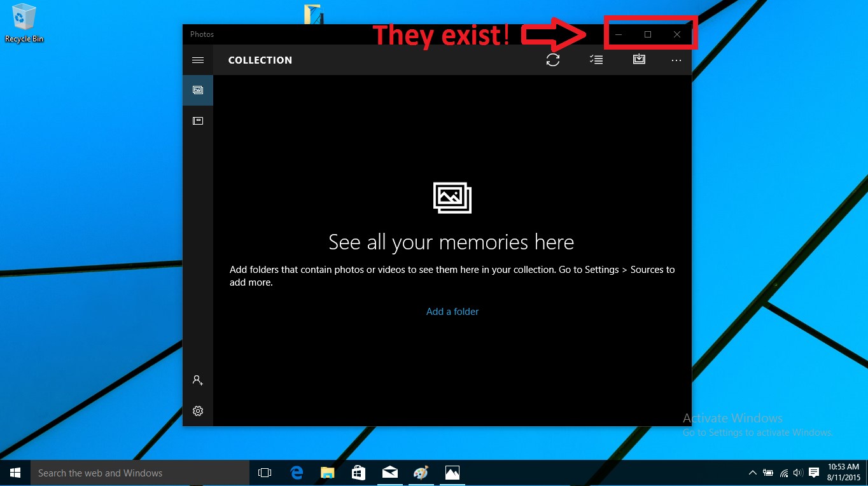Image resolution: width=868 pixels, height=486 pixels.
Task: Expand the three-dot more options menu
Action: click(676, 60)
